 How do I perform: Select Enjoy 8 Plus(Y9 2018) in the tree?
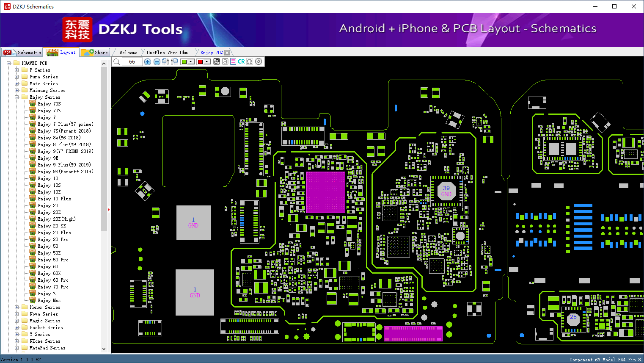pos(64,144)
